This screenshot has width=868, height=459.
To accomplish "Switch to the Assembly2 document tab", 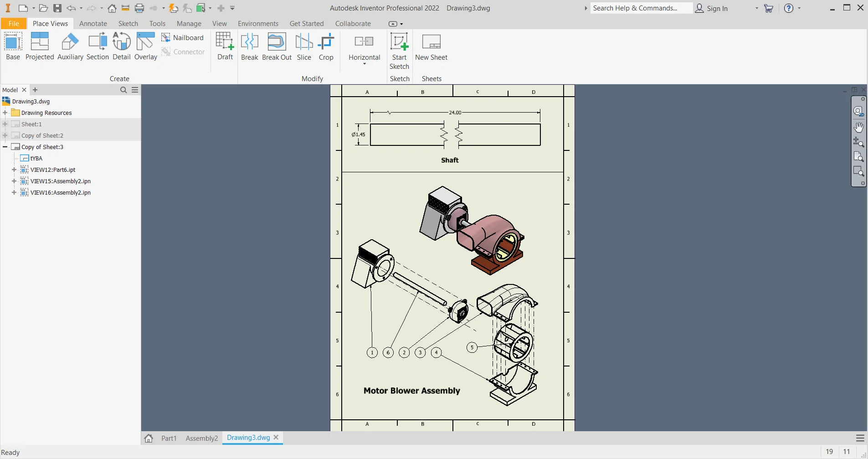I will click(201, 438).
